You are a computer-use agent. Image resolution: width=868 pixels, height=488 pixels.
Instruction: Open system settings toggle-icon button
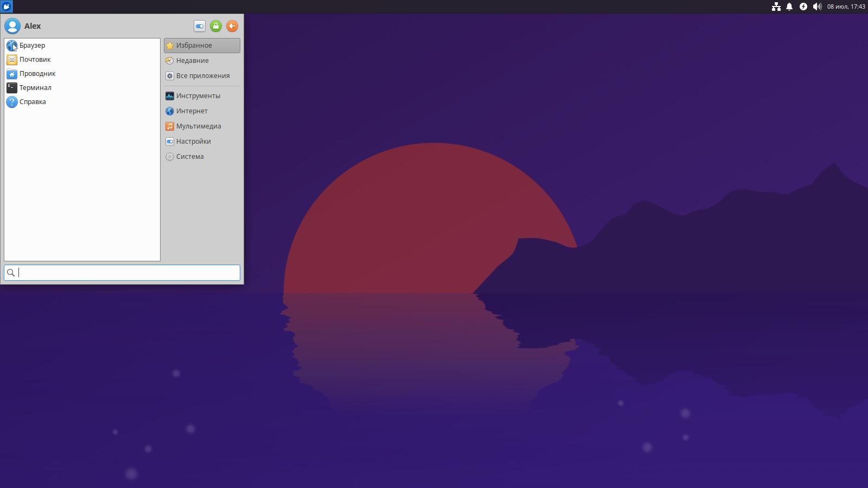[200, 26]
